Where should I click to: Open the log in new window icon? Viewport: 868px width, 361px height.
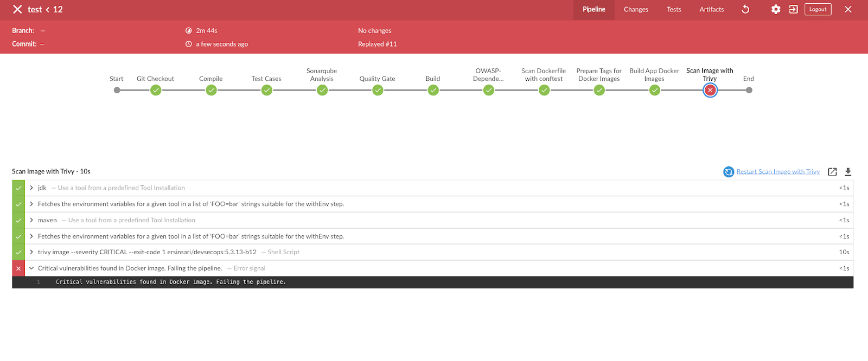point(832,172)
